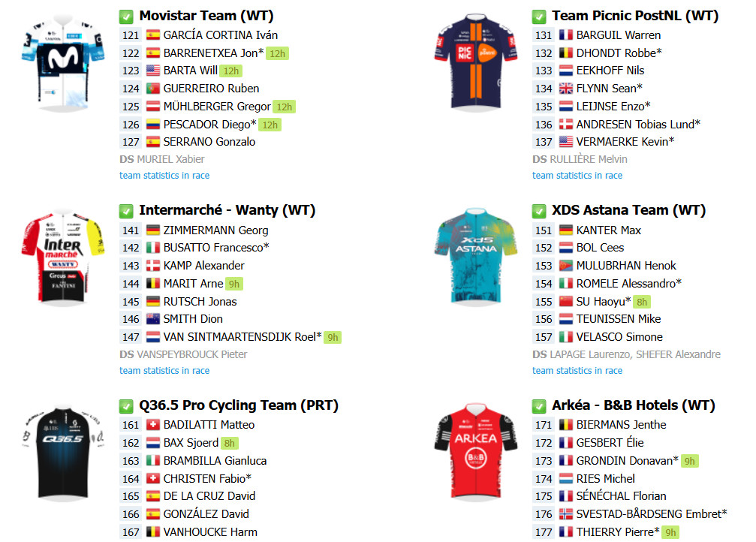The height and width of the screenshot is (542, 756).
Task: Click the Portugal flag next to GUERREIRO Ruben
Action: point(153,89)
